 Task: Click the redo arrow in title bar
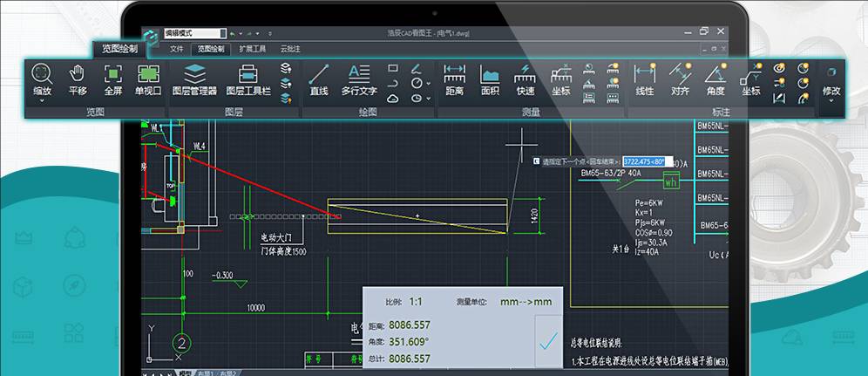click(x=250, y=34)
